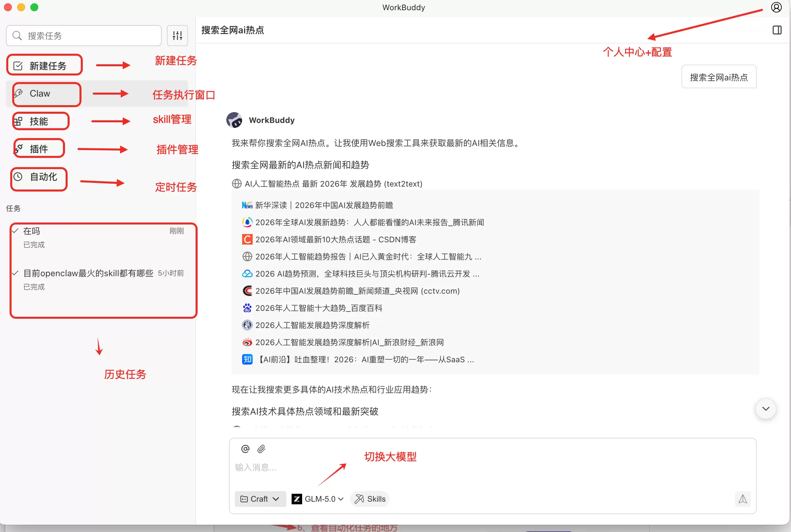
Task: Open the user profile icon top right
Action: click(x=776, y=7)
